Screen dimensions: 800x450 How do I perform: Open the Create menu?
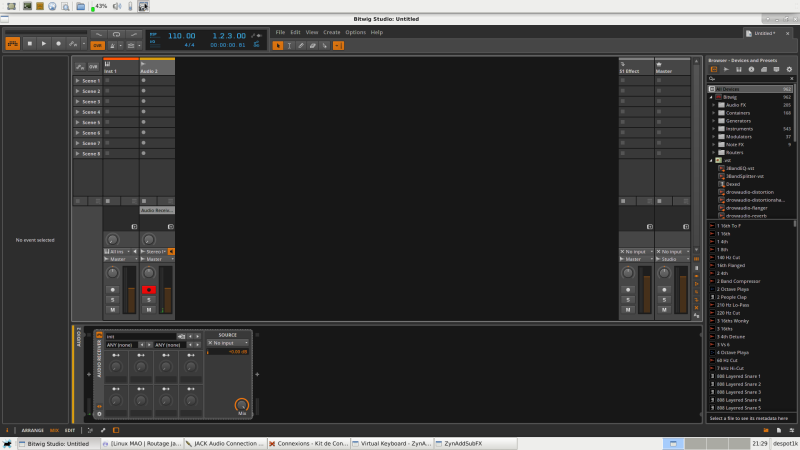(x=332, y=32)
